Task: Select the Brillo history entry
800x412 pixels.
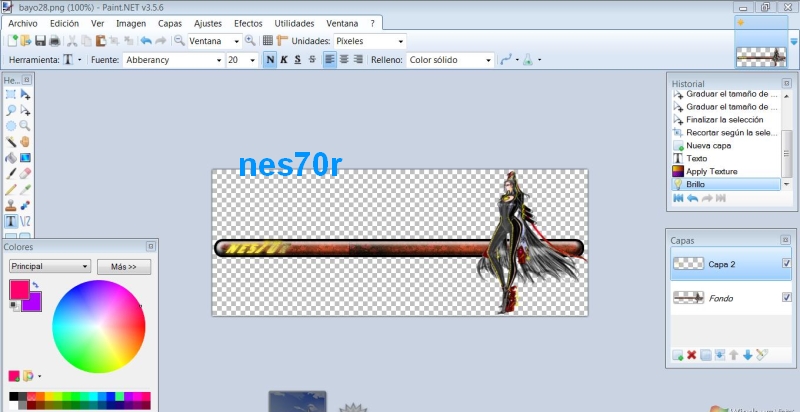Action: 726,184
